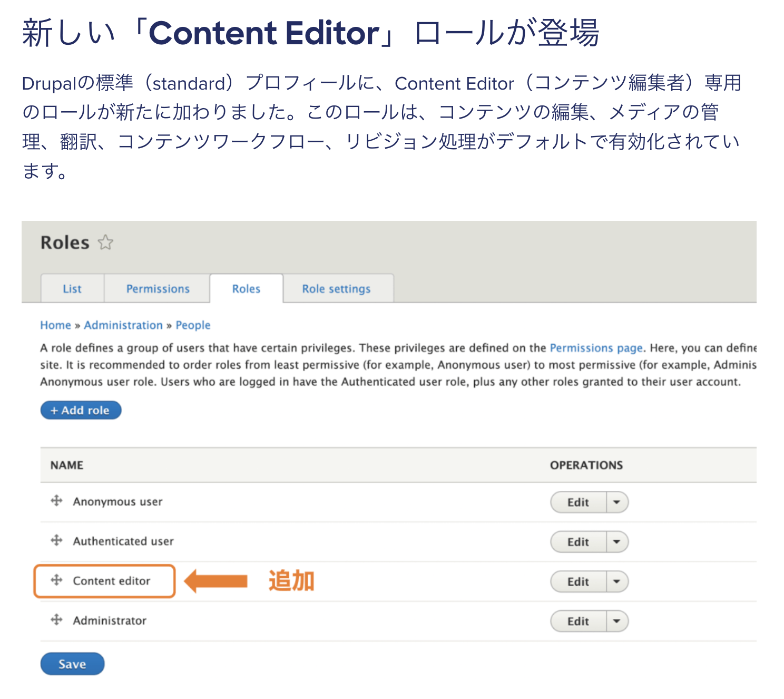Click the Authenticated user role name
Image resolution: width=784 pixels, height=699 pixels.
[x=123, y=541]
